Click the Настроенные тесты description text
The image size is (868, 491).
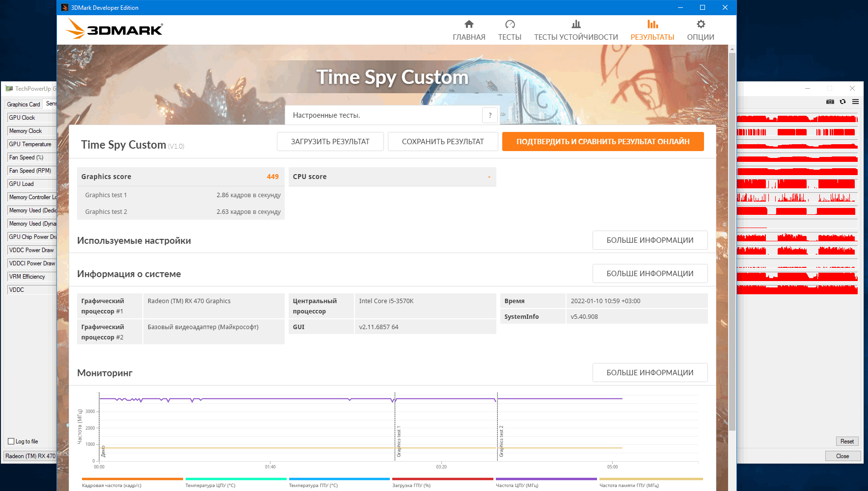pyautogui.click(x=326, y=115)
